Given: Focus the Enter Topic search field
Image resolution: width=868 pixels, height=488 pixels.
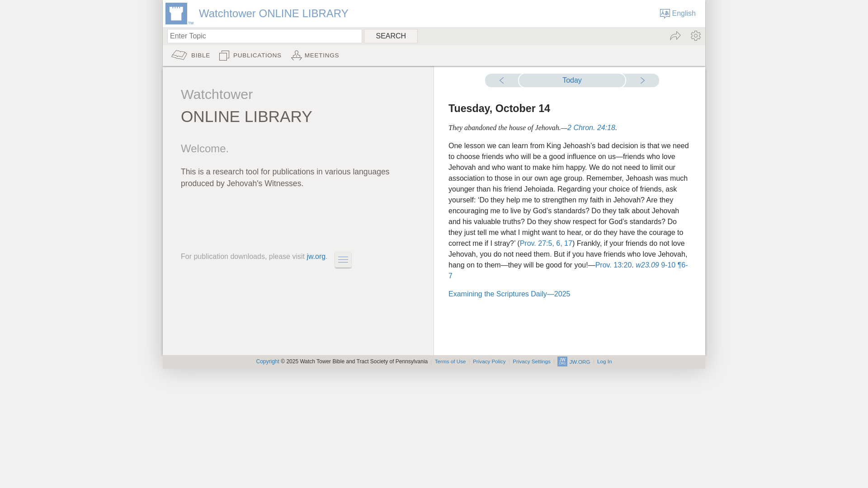Looking at the screenshot, I should point(264,36).
